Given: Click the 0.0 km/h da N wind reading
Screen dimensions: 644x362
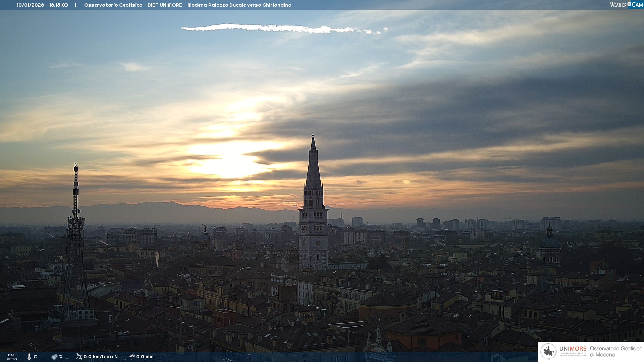Looking at the screenshot, I should 101,357.
